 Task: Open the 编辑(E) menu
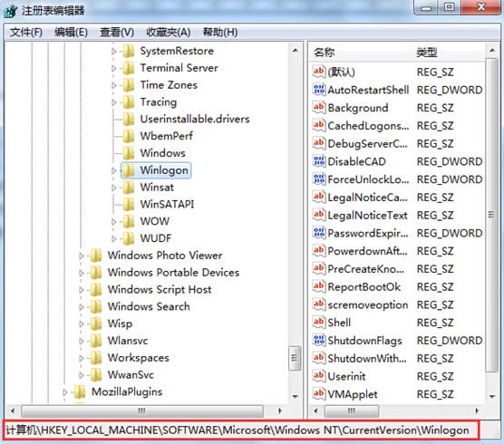pos(71,32)
